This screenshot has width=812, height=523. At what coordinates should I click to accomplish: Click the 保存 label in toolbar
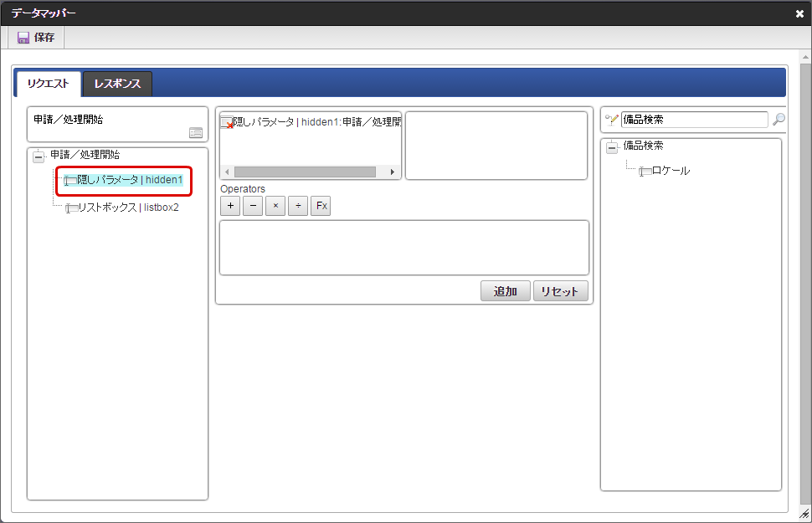pos(44,38)
